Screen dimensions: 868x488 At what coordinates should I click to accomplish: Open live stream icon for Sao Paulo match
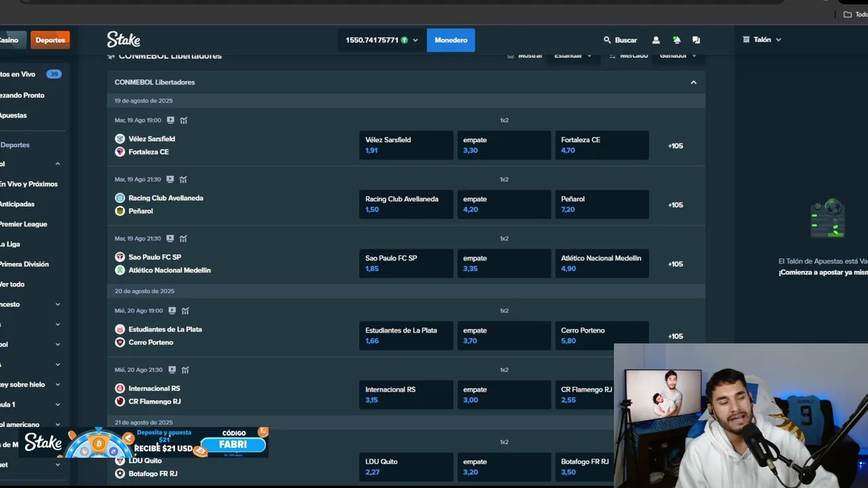coord(170,239)
